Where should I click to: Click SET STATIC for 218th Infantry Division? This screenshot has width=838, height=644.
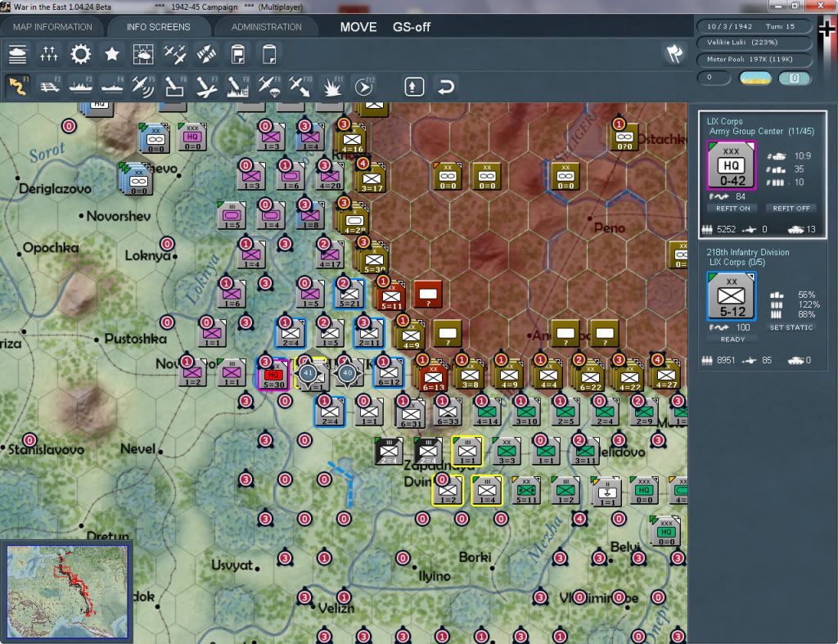pos(791,327)
